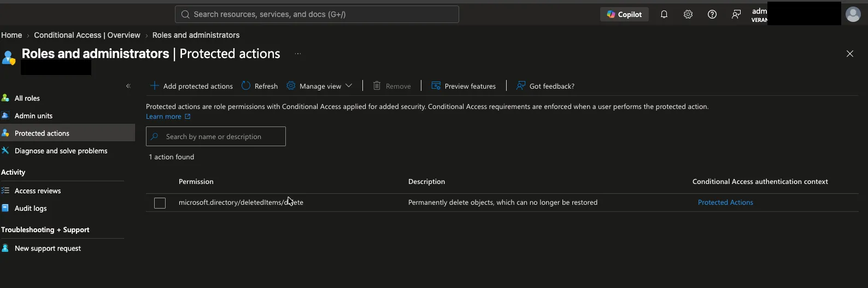Check the microsoft.directory/deletedItems/delete row checkbox

[x=160, y=203]
